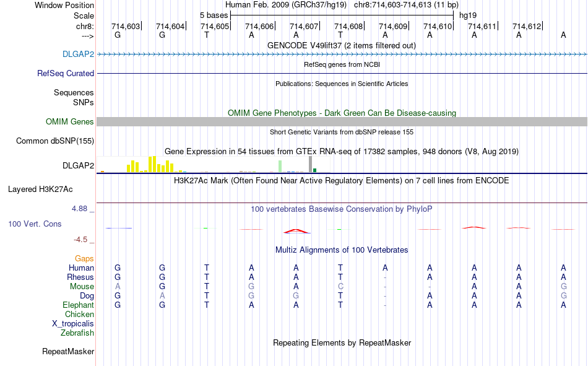
Task: Select the OMIM Genes track label
Action: point(69,121)
